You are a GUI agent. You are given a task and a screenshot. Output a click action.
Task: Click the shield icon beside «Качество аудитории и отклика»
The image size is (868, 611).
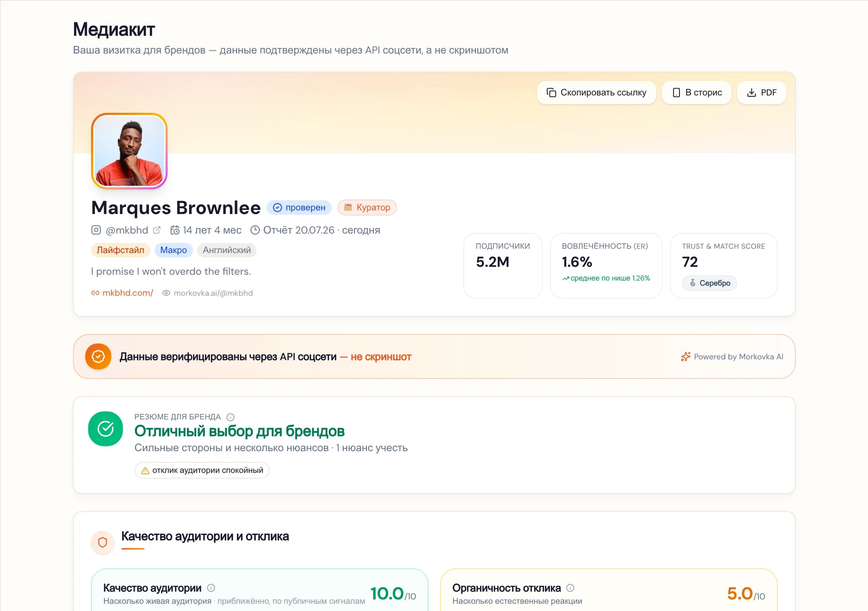coord(103,542)
